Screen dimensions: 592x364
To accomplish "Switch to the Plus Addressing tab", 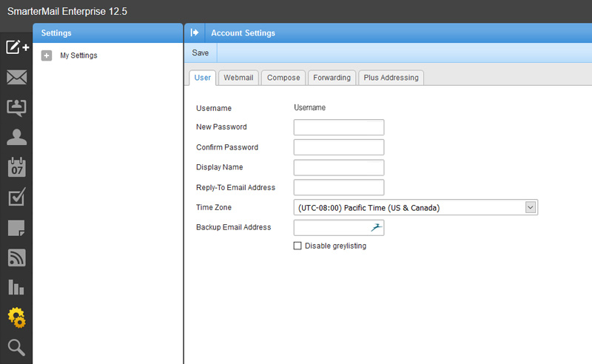I will 391,78.
